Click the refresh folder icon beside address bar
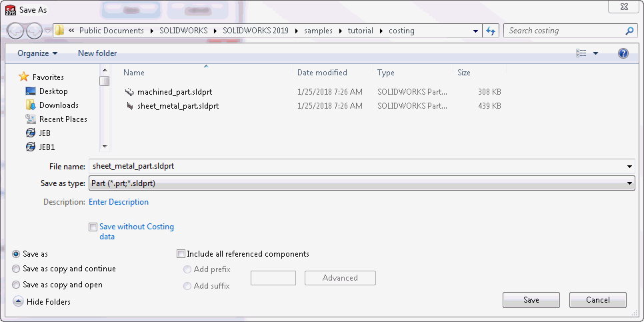644x322 pixels. (491, 31)
